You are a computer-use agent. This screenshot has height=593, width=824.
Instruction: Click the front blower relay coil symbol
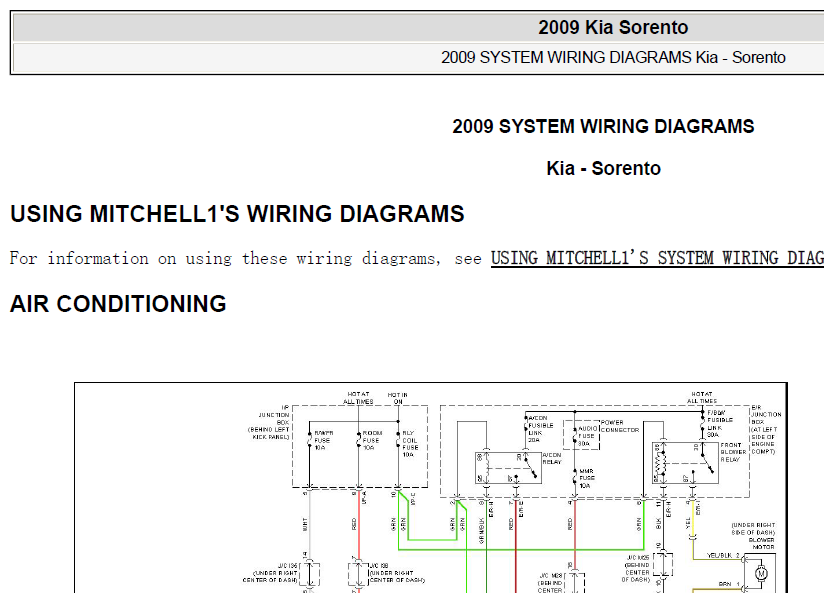coord(661,465)
